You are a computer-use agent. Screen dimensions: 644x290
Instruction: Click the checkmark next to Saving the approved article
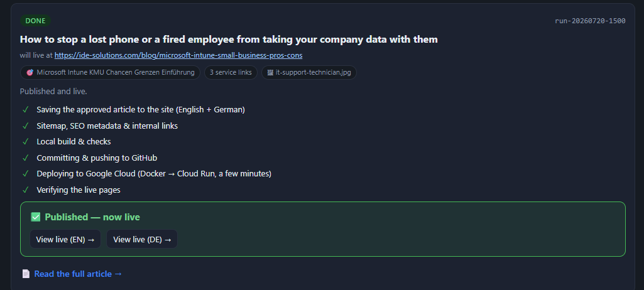[26, 109]
